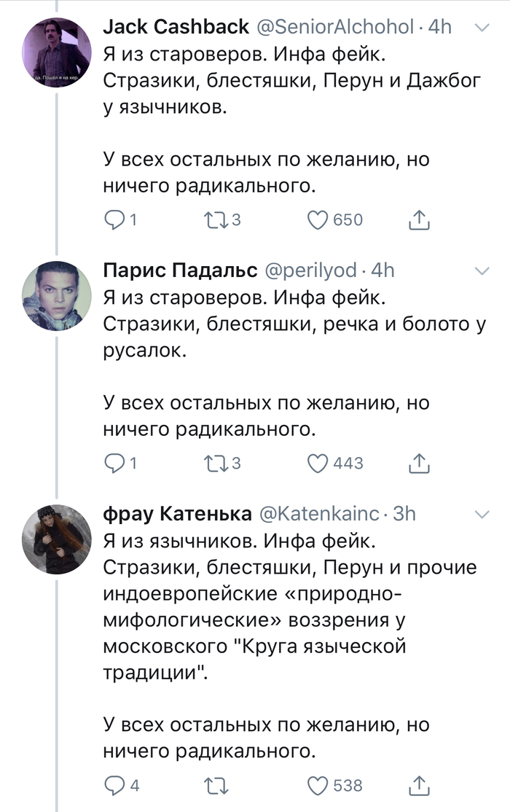Image resolution: width=510 pixels, height=812 pixels.
Task: Retweet фрау Катенька's tweet
Action: 217,785
